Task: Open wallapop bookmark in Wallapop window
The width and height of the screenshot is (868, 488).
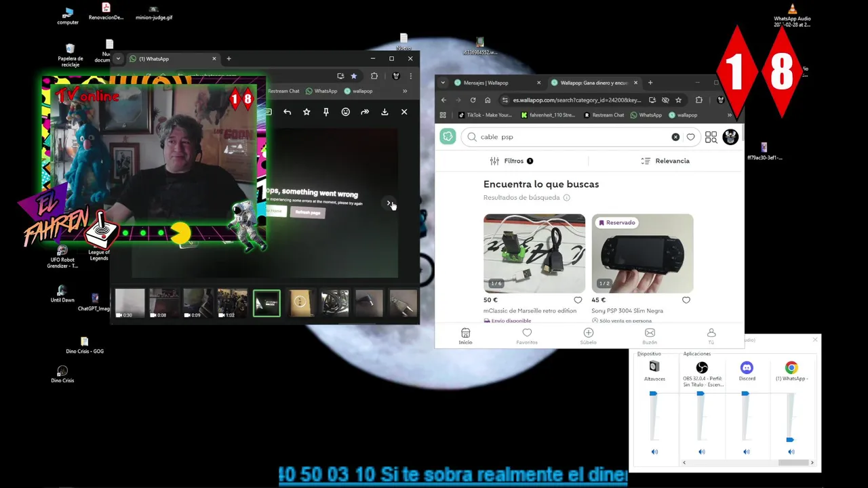Action: (683, 115)
